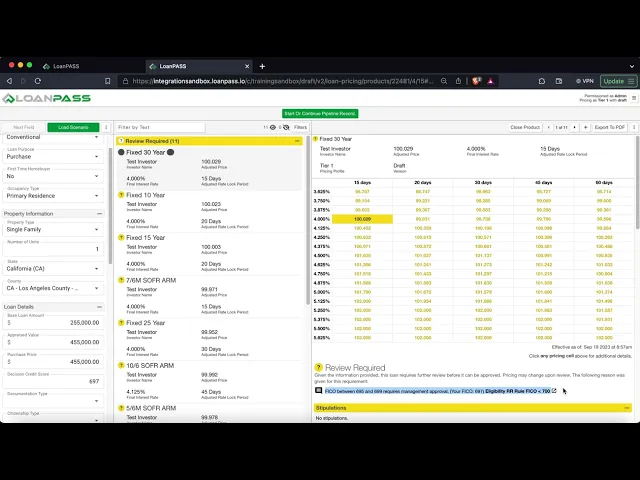This screenshot has width=640, height=480.
Task: Focus the Filter by Text field
Action: click(160, 127)
